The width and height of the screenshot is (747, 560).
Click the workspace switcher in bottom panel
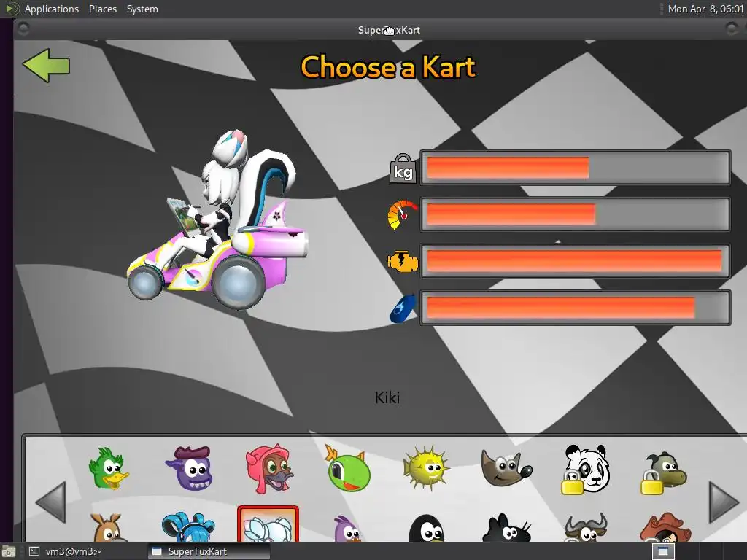point(663,551)
